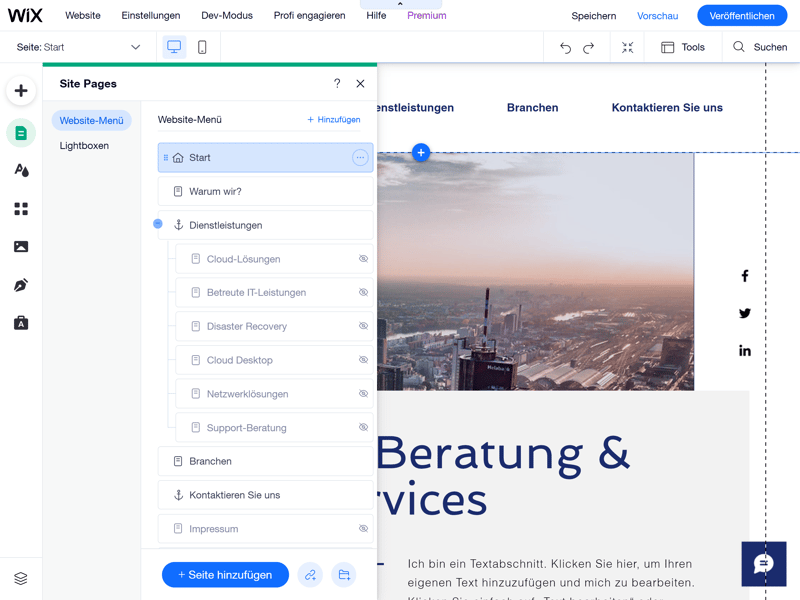Image resolution: width=800 pixels, height=600 pixels.
Task: Open the chat widget button
Action: (x=764, y=564)
